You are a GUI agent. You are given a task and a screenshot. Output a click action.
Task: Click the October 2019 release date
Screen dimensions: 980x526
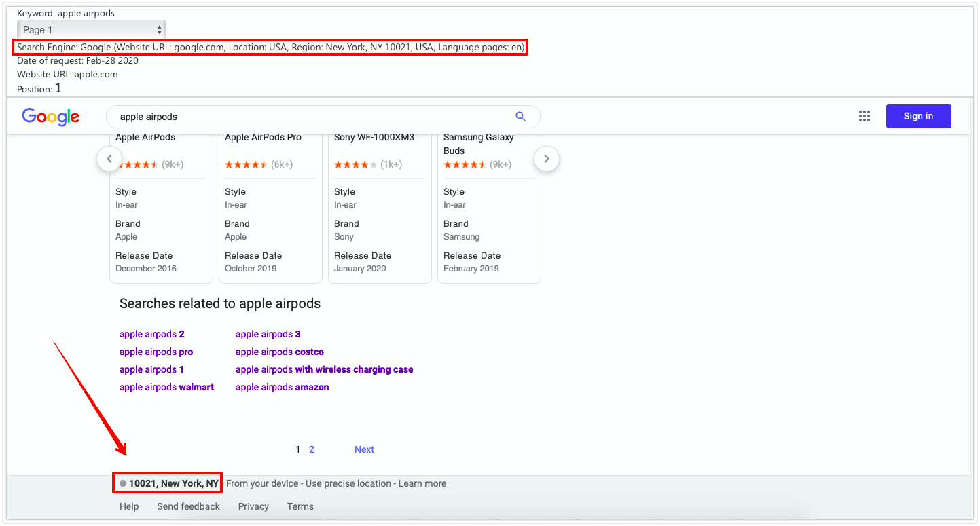251,268
